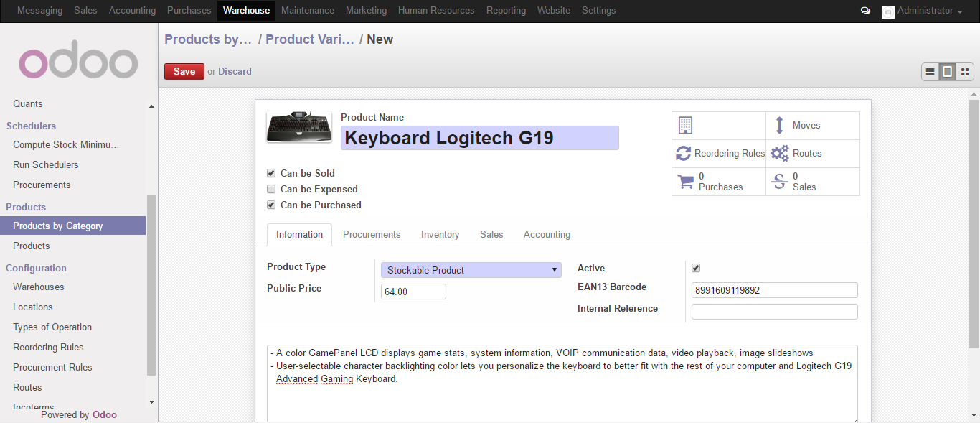Open the Product Type dropdown
Image resolution: width=980 pixels, height=423 pixels.
pyautogui.click(x=471, y=270)
